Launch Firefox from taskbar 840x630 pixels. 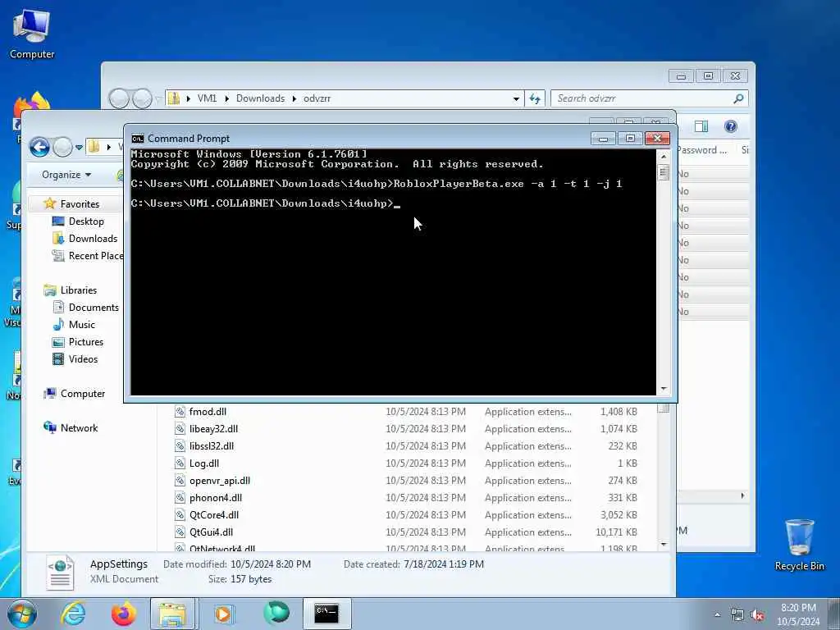coord(123,614)
